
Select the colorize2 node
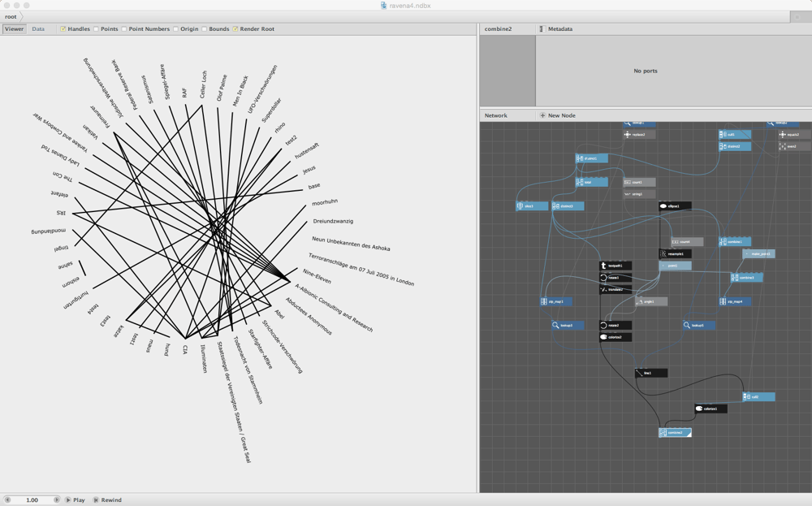(x=615, y=337)
